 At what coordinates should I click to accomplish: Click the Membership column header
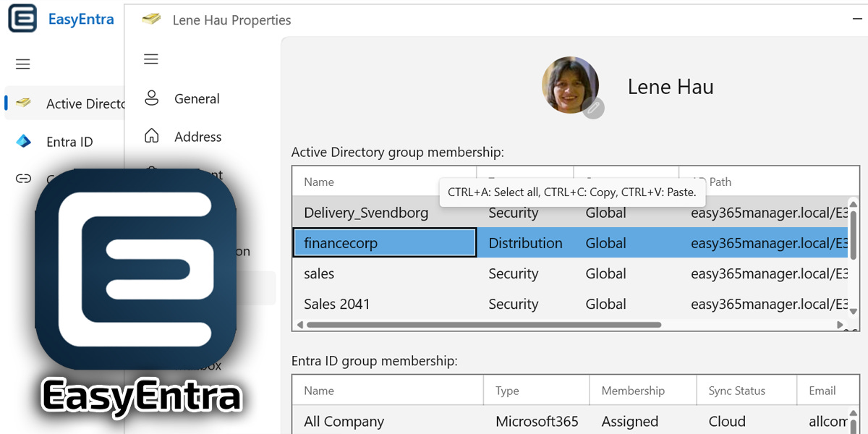pyautogui.click(x=633, y=391)
